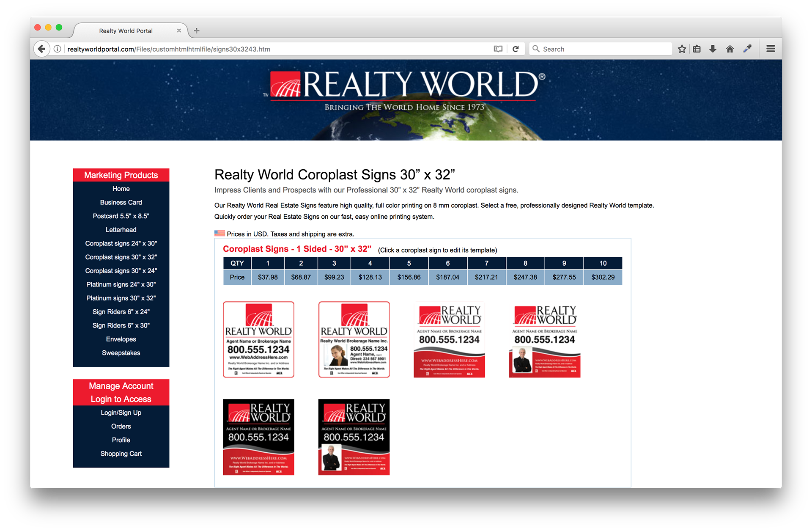Select black sign template without photo
This screenshot has width=812, height=531.
click(x=258, y=437)
